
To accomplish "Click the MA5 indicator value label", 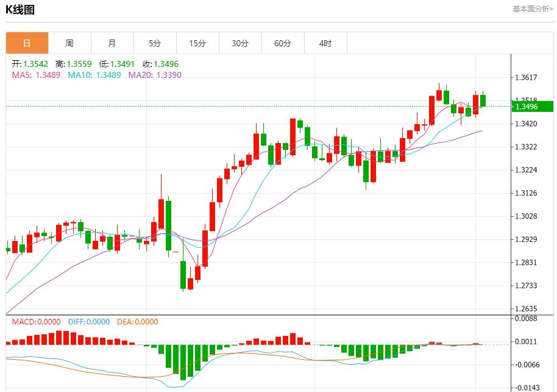I will point(36,75).
